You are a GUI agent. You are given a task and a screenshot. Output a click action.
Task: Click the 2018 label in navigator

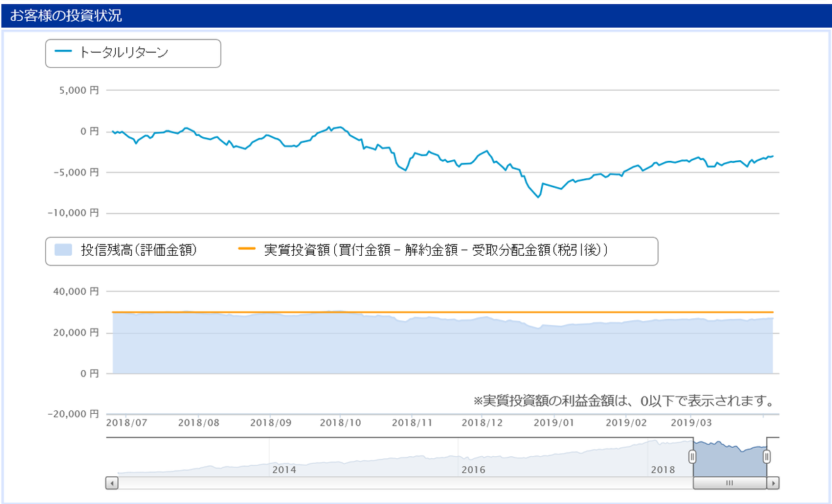(662, 469)
